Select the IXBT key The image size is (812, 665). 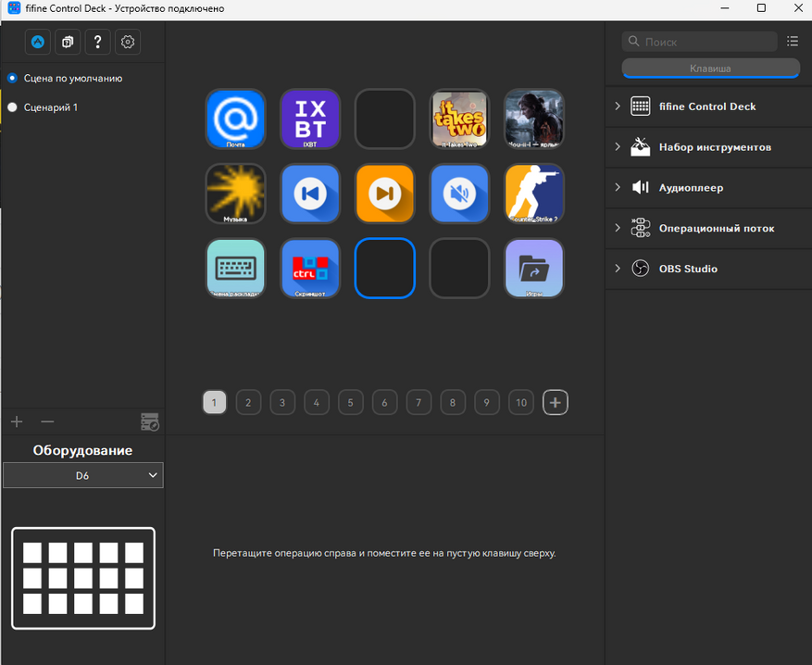tap(310, 119)
